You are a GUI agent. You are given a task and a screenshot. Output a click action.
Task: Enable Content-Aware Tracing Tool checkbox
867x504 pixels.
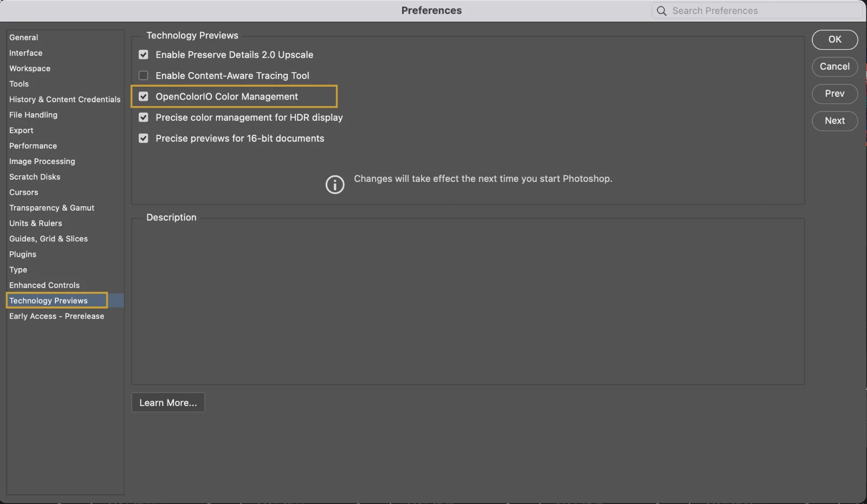pos(144,76)
